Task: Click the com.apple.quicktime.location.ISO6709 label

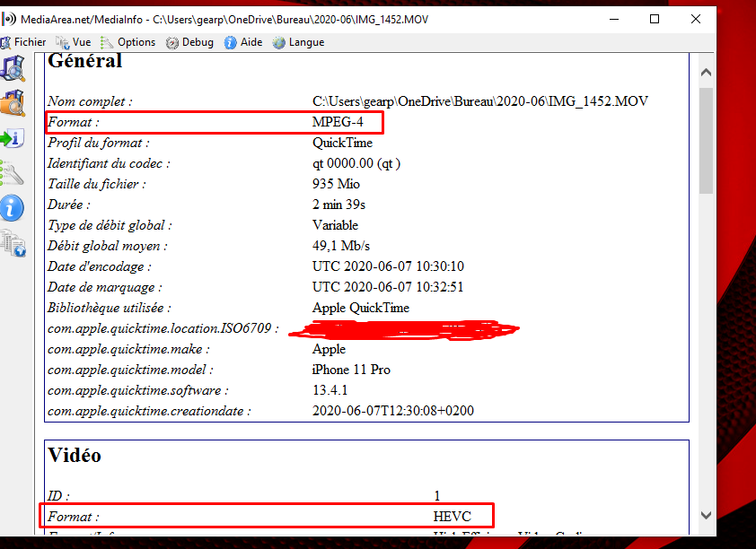Action: 163,329
